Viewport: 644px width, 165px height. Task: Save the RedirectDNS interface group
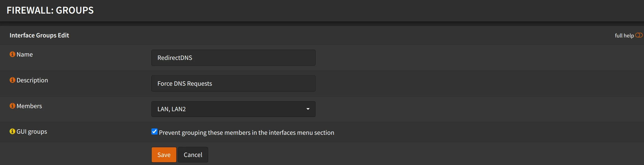point(164,154)
